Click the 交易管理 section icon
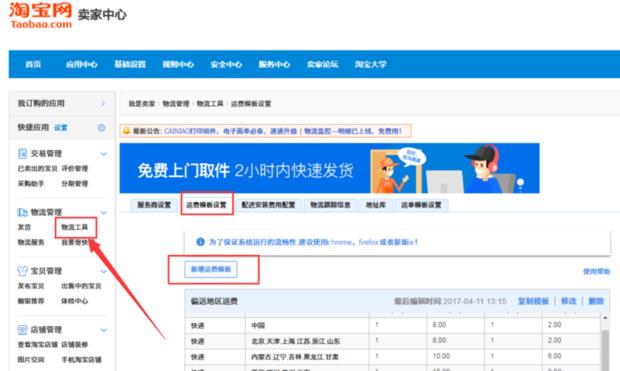The image size is (620, 371). click(x=23, y=153)
